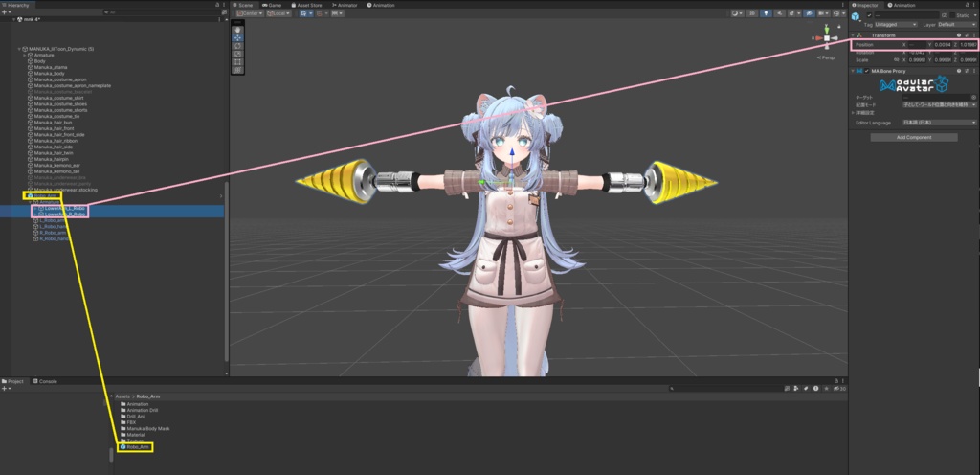The height and width of the screenshot is (475, 980).
Task: Select the Robo_Arm prefab in Project
Action: point(136,447)
